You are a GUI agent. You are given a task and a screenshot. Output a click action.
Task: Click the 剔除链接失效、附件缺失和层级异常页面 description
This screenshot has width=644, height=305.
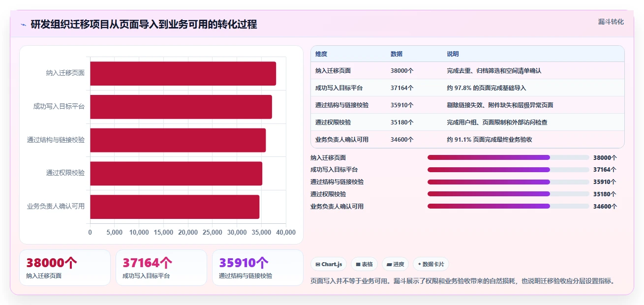[500, 105]
